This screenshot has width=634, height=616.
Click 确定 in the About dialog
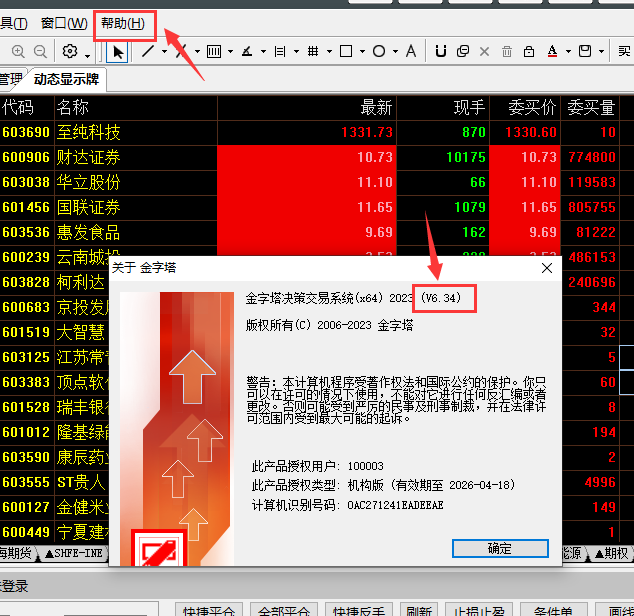click(500, 548)
